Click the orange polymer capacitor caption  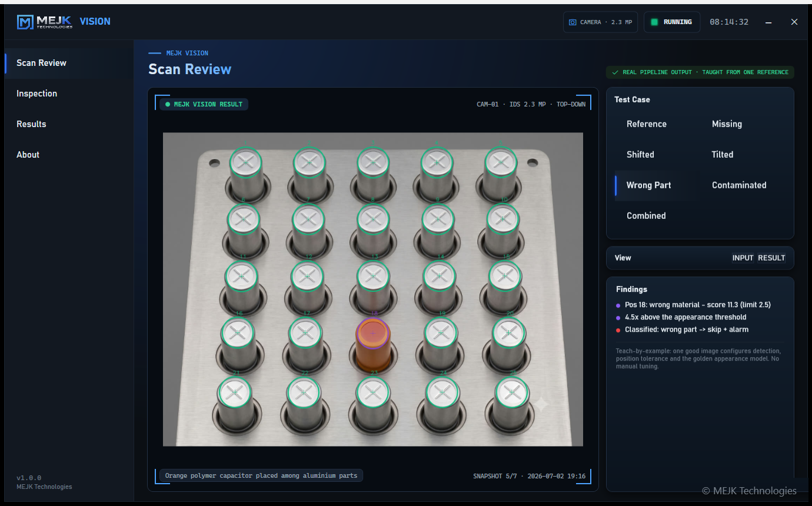261,475
